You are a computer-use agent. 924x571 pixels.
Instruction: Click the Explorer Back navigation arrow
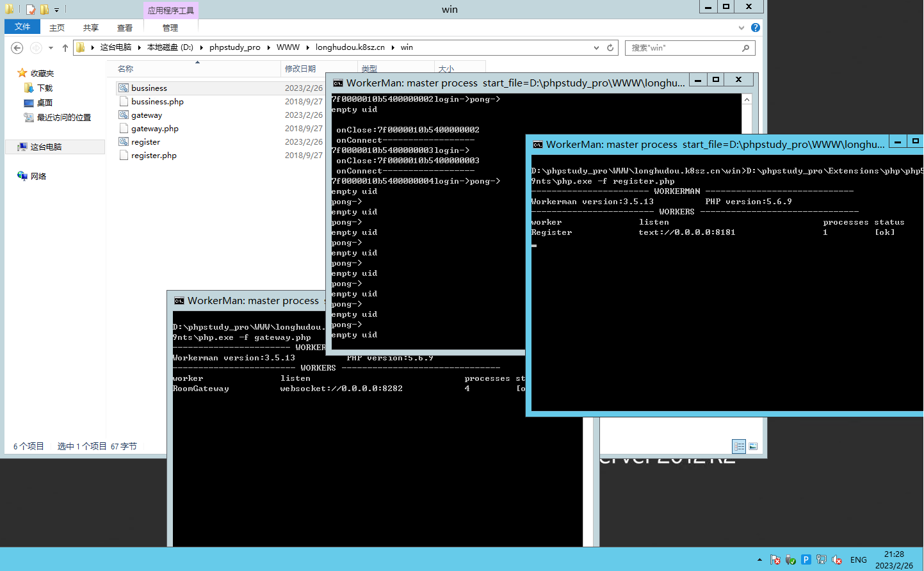tap(17, 48)
